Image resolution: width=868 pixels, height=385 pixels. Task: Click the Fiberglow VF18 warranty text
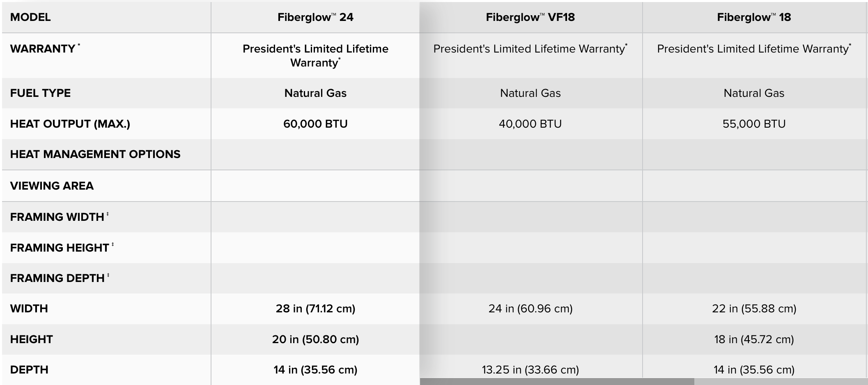[530, 49]
